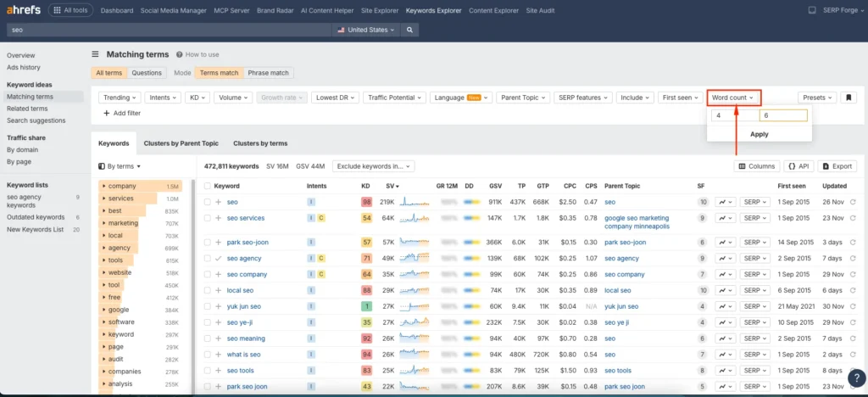Viewport: 868px width, 397px height.
Task: Expand the SERP features filter dropdown
Action: pos(582,98)
